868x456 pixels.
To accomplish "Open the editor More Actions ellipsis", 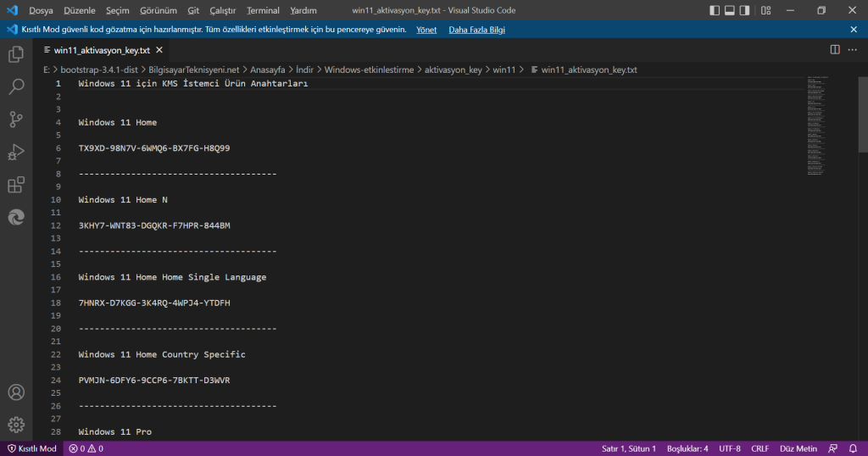I will [853, 50].
